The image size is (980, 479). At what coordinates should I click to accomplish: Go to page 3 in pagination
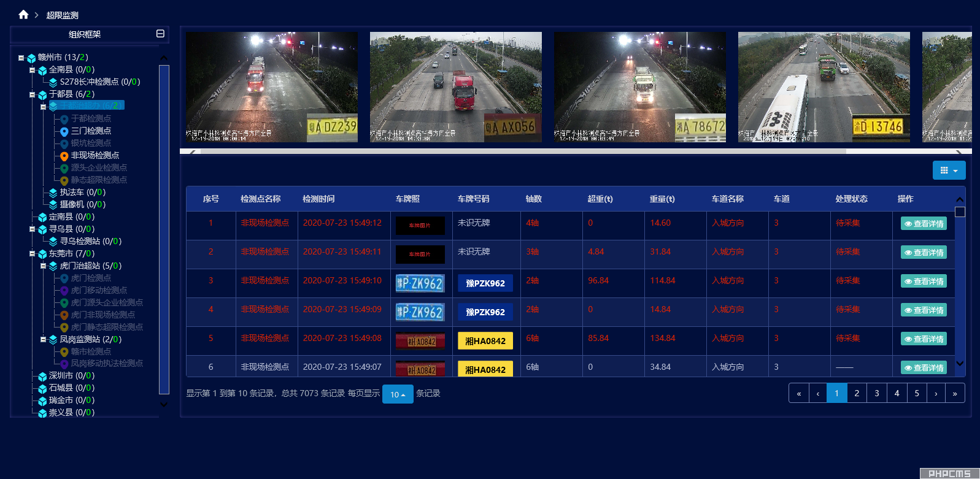click(876, 393)
